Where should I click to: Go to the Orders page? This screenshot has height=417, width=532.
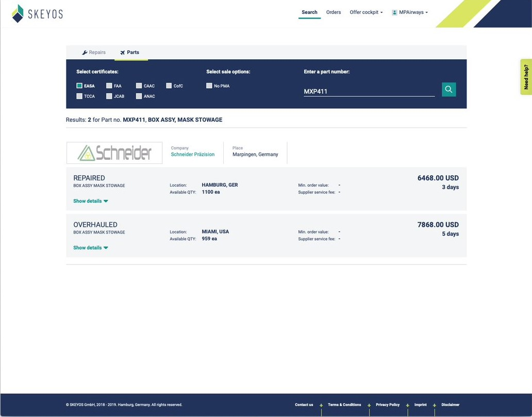[x=334, y=12]
